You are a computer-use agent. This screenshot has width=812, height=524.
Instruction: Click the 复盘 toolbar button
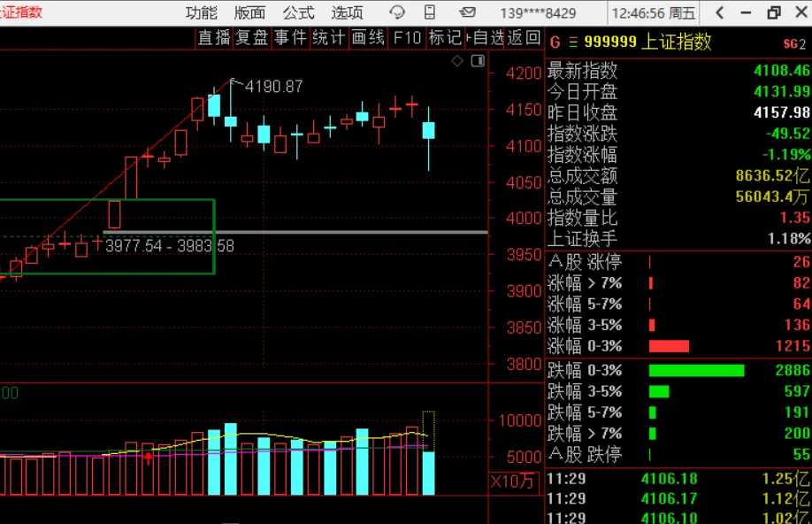(252, 37)
